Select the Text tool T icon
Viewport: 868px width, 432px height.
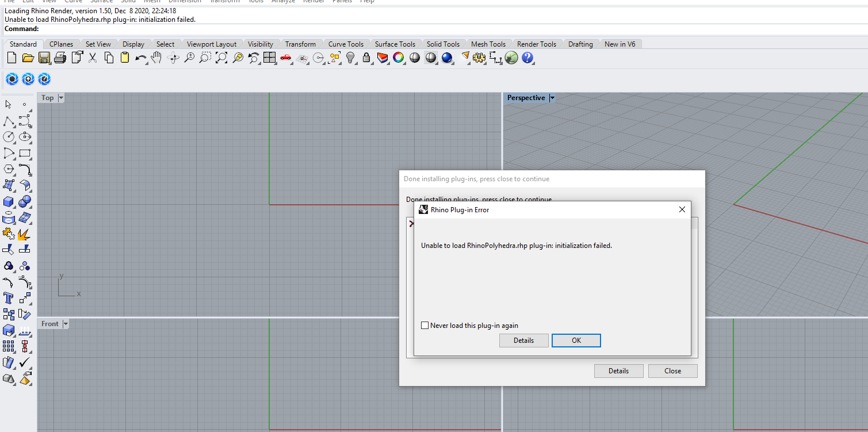click(x=9, y=298)
